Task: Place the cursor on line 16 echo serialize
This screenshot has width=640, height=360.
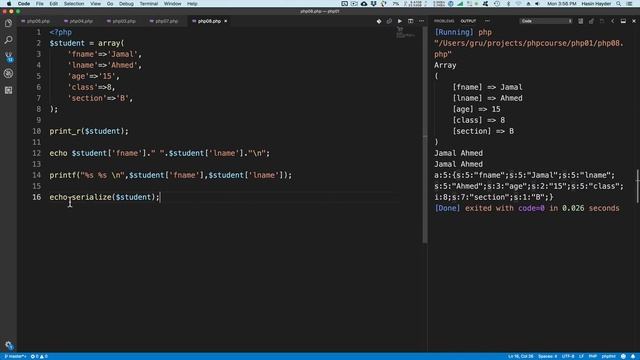Action: (x=104, y=197)
